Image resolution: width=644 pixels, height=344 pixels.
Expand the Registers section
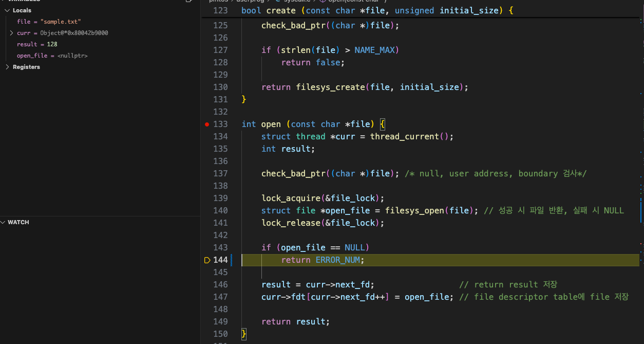click(x=8, y=67)
